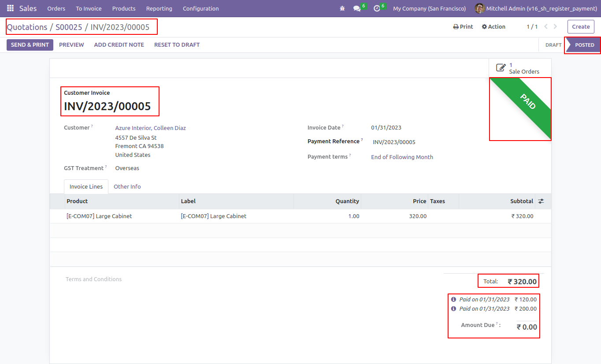
Task: Click Mitchell Admin avatar picture
Action: point(479,8)
